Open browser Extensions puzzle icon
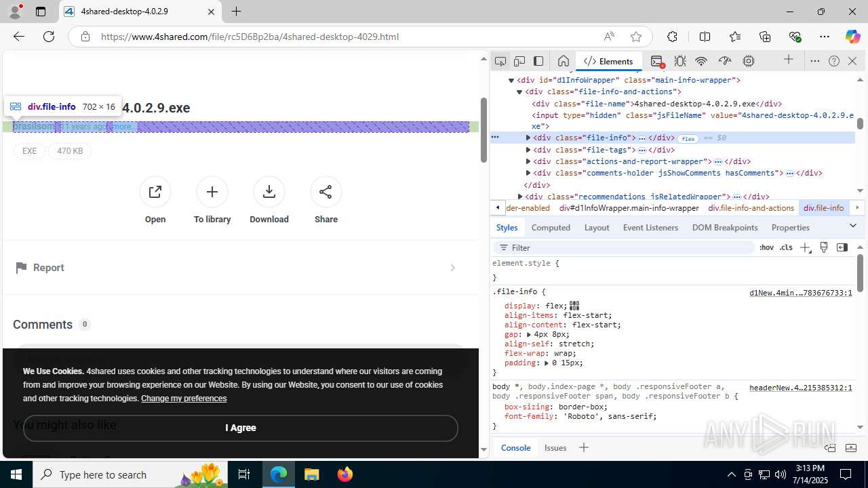The image size is (868, 488). (x=672, y=37)
